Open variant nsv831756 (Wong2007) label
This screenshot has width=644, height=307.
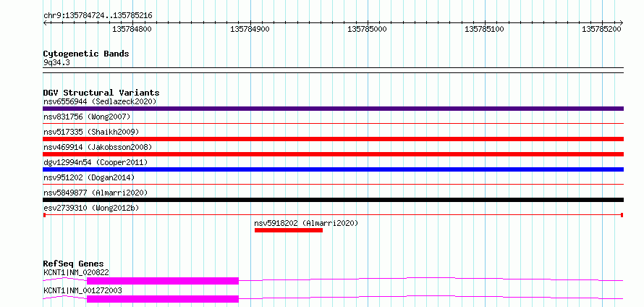pos(87,117)
